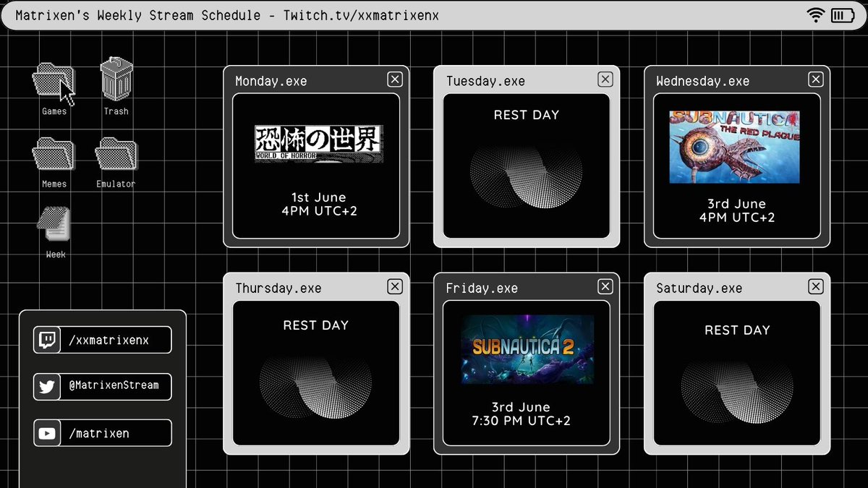Click REST DAY text in Saturday.exe
This screenshot has height=488, width=868.
click(737, 330)
